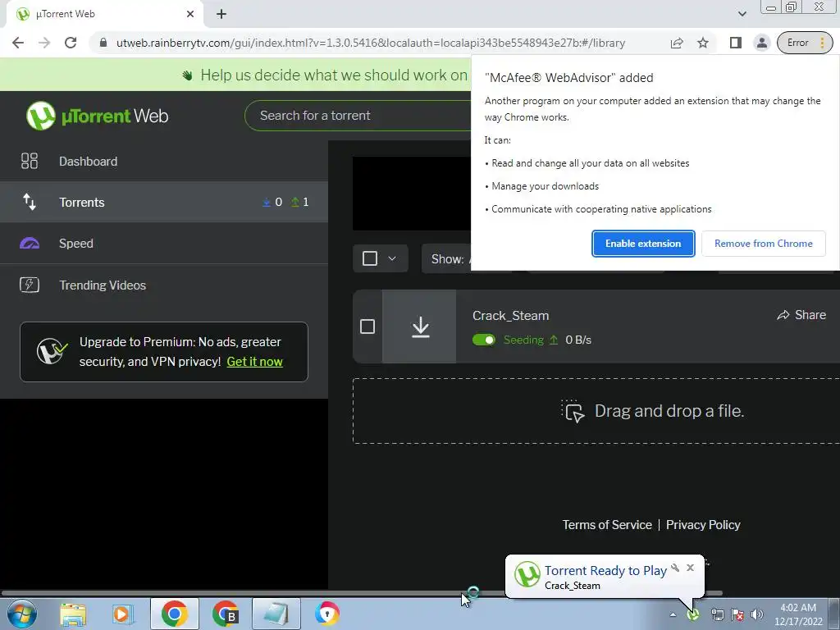Select Torrents in the sidebar
Image resolution: width=840 pixels, height=630 pixels.
164,202
